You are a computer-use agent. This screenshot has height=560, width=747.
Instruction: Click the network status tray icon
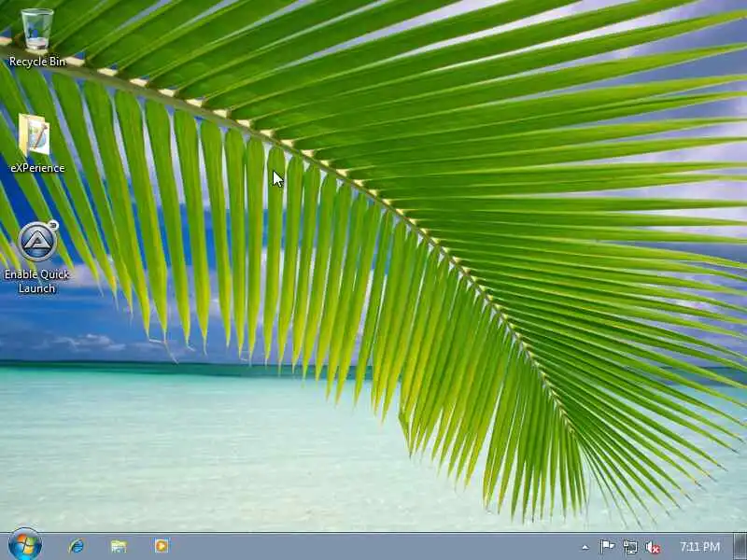629,547
